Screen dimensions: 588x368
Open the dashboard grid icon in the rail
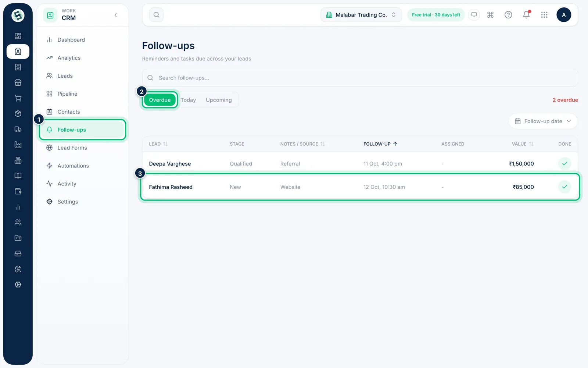[18, 36]
